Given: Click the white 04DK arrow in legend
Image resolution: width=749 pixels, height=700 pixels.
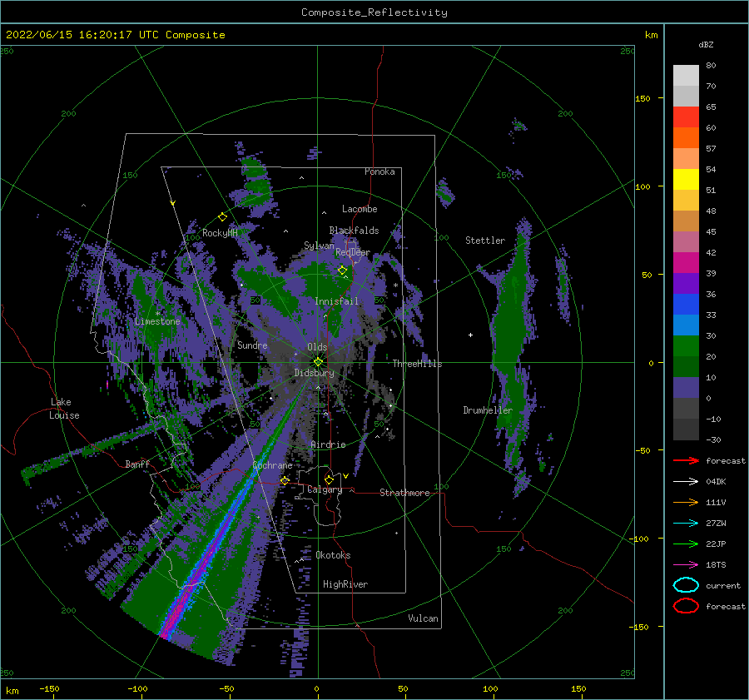Looking at the screenshot, I should click(x=686, y=482).
